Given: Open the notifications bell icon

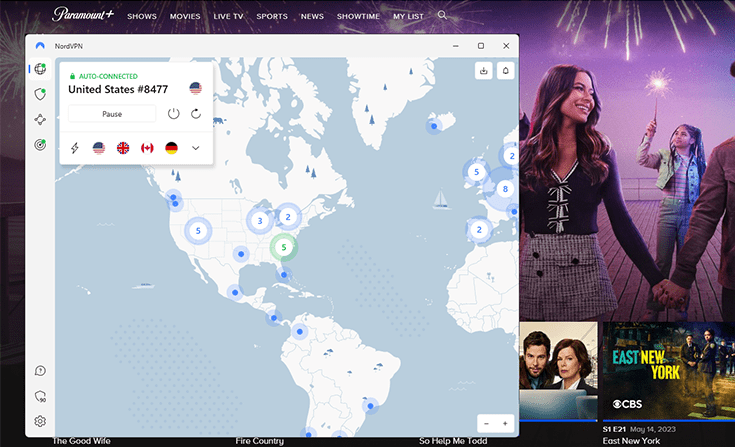Looking at the screenshot, I should (x=506, y=71).
